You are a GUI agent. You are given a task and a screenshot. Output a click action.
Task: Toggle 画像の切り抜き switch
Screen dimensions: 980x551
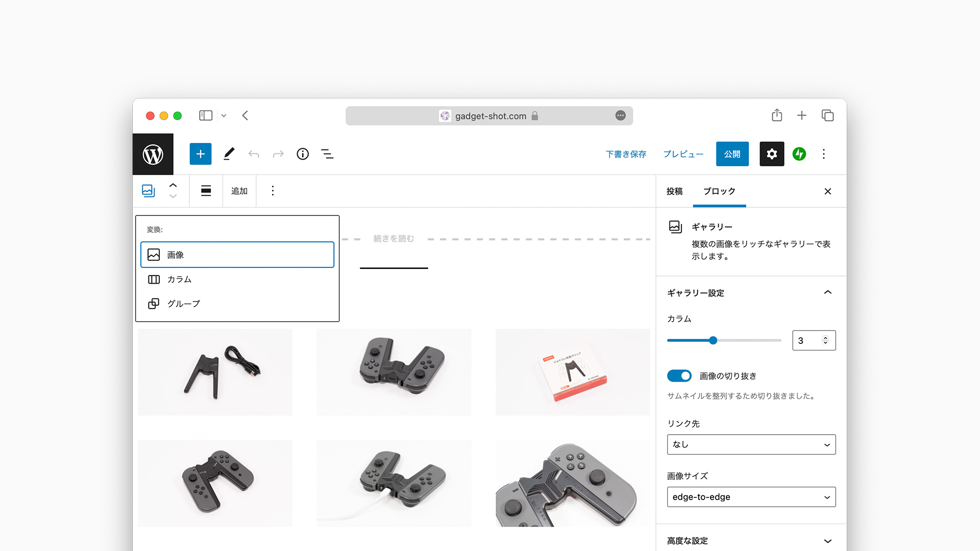679,376
